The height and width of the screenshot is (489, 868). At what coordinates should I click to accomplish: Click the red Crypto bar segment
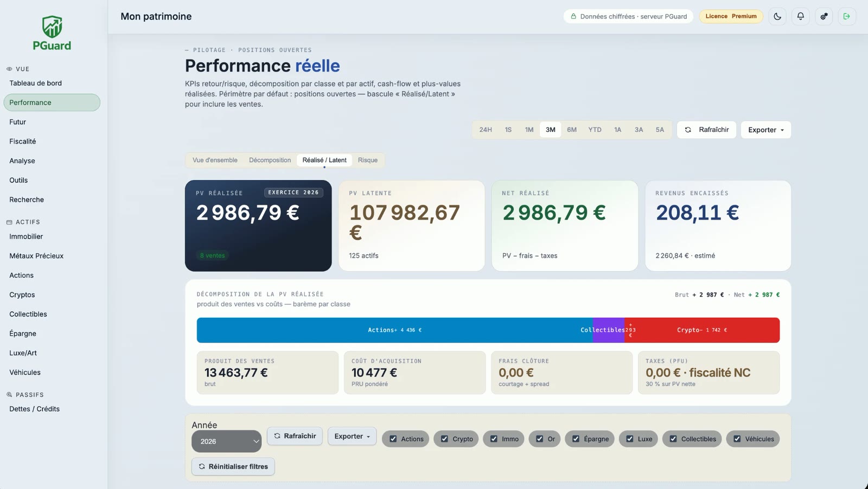(x=702, y=330)
